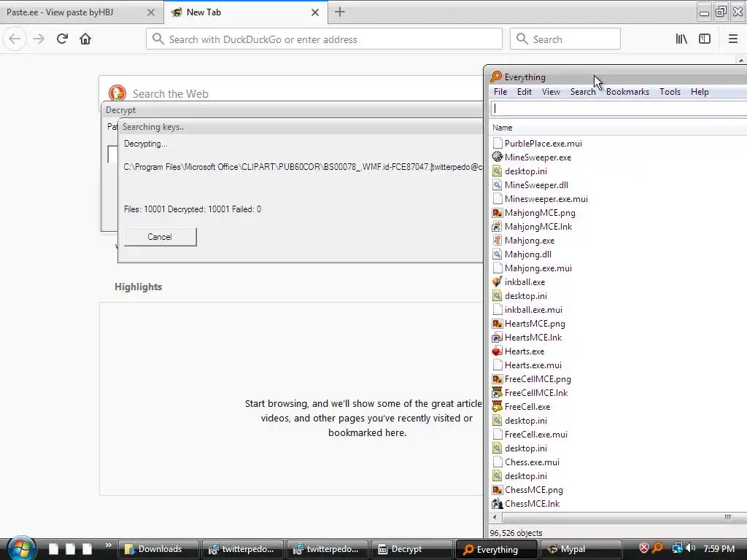
Task: Select FreeCellMCE.lnk shortcut icon
Action: pos(498,393)
